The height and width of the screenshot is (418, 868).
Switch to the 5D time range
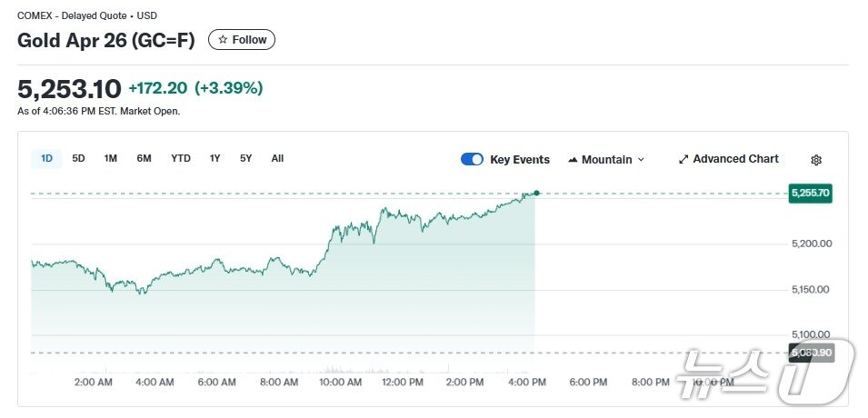78,158
